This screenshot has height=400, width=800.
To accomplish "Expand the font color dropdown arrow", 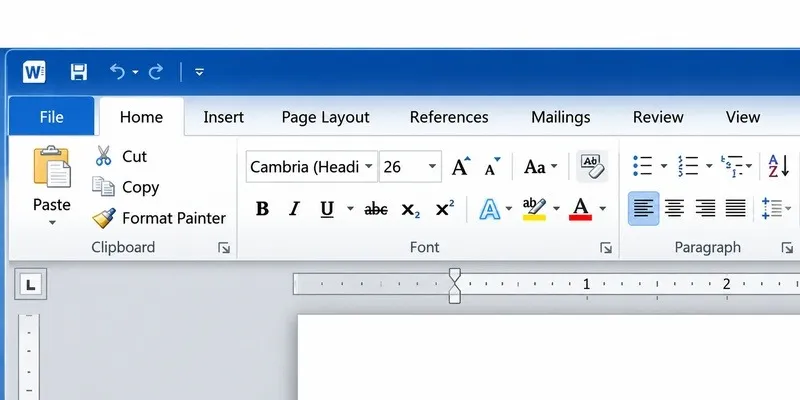I will 603,209.
